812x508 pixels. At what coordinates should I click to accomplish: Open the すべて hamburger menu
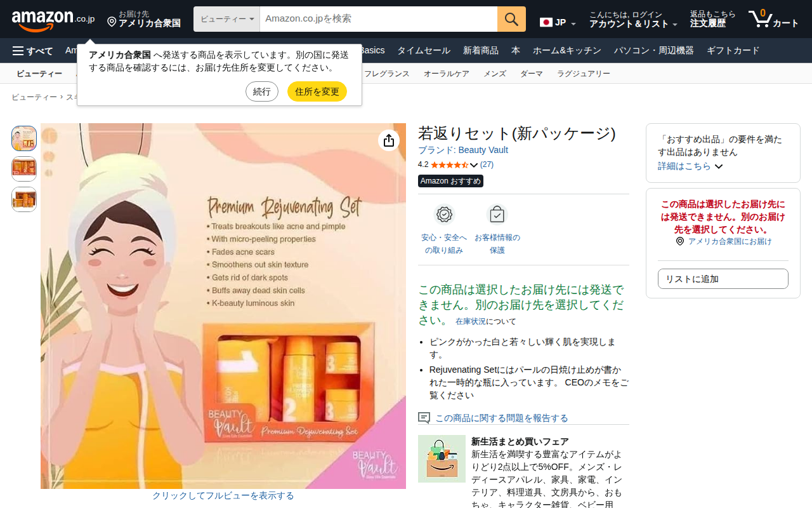[x=32, y=51]
